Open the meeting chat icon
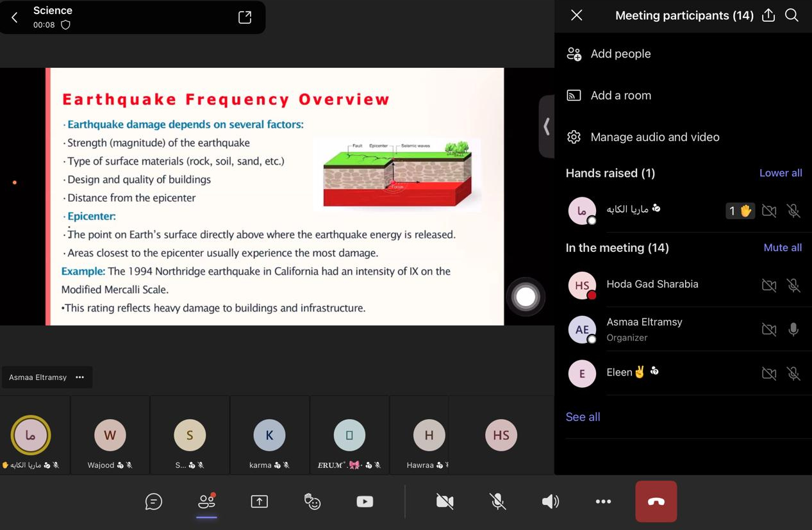 pos(154,502)
